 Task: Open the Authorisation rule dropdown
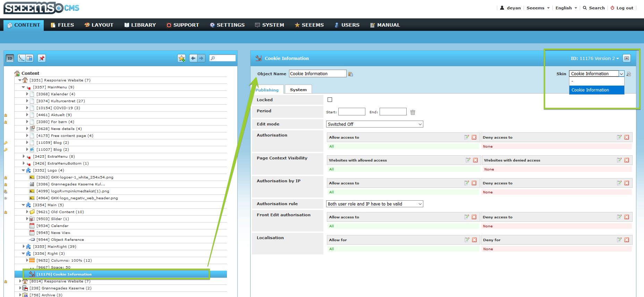(x=375, y=204)
